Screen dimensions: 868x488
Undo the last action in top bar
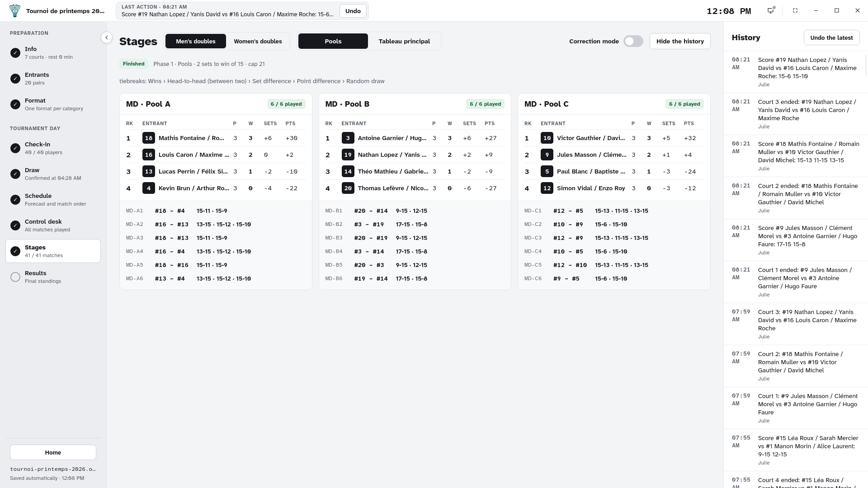(x=353, y=11)
